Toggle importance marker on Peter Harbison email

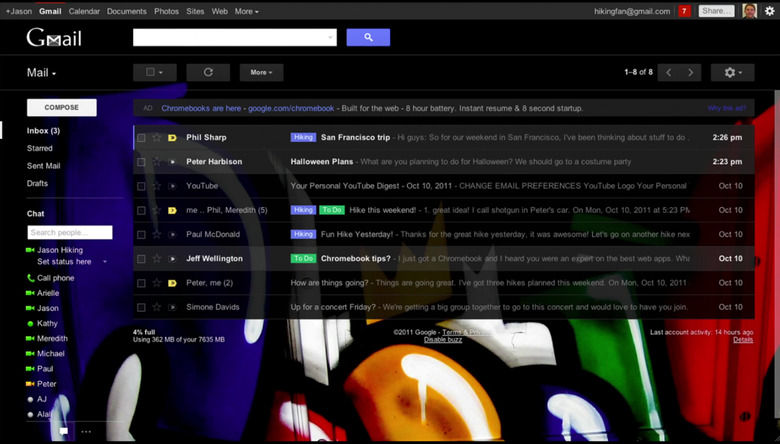(172, 162)
